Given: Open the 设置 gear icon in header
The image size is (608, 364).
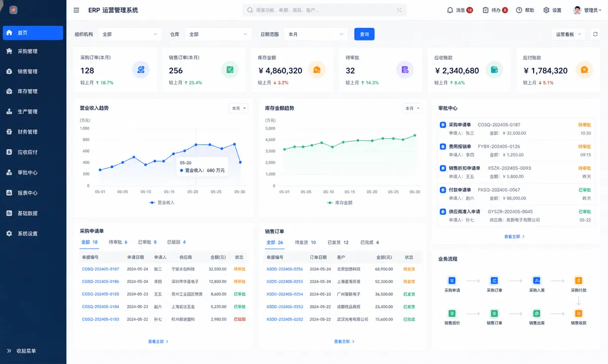Looking at the screenshot, I should (546, 10).
